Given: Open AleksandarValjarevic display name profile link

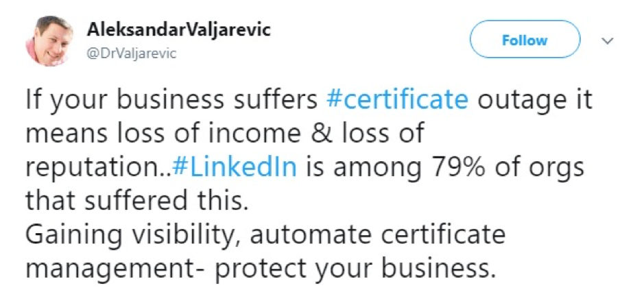Looking at the screenshot, I should [x=179, y=29].
